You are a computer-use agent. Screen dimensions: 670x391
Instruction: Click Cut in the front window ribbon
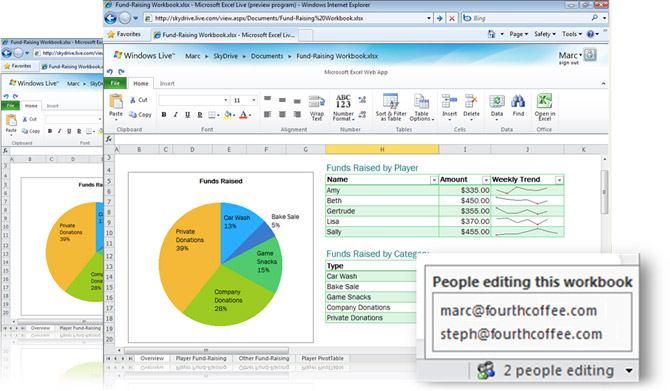click(138, 100)
